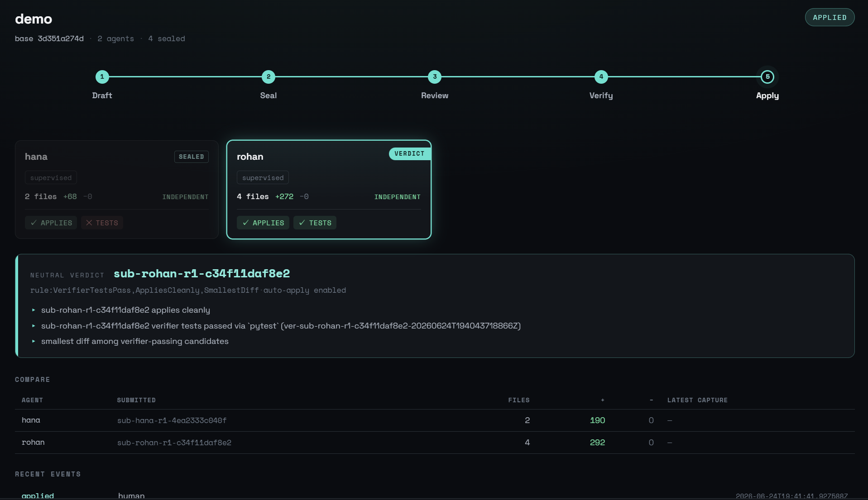Viewport: 868px width, 500px height.
Task: Click the NEUTRAL VERDICT label
Action: [x=67, y=275]
